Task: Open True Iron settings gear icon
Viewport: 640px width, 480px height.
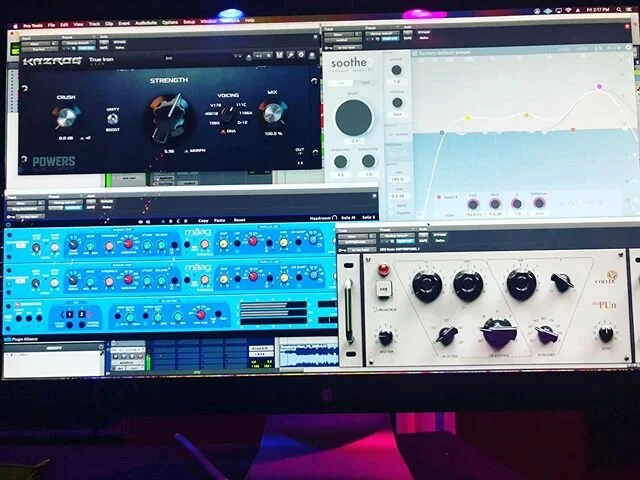Action: point(301,55)
